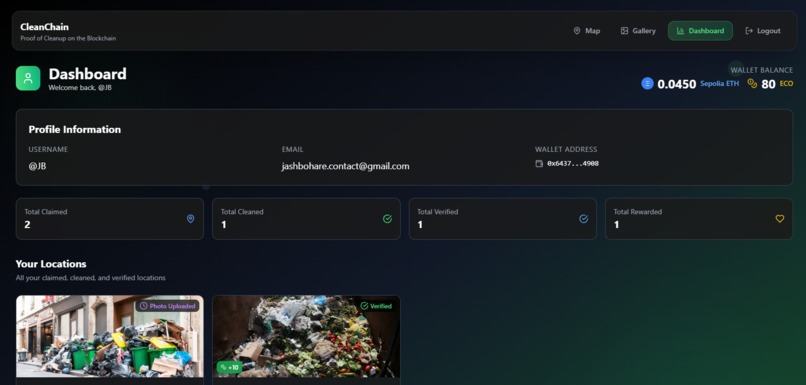This screenshot has height=385, width=806.
Task: Click the Total Rewarded stat card
Action: pyautogui.click(x=699, y=219)
